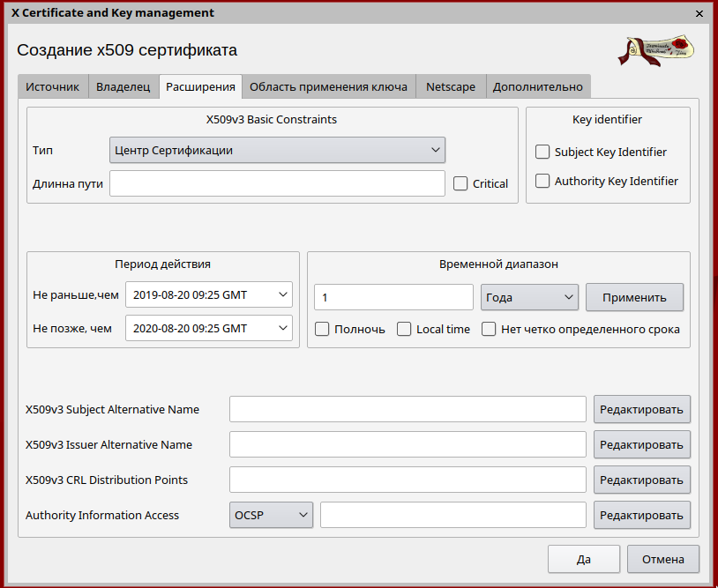
Task: Close the certificate dialog window
Action: [x=699, y=13]
